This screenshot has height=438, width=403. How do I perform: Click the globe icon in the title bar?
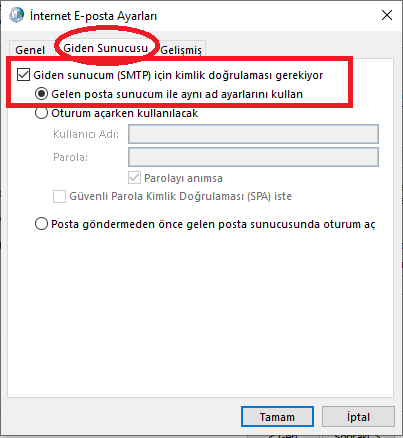[16, 15]
